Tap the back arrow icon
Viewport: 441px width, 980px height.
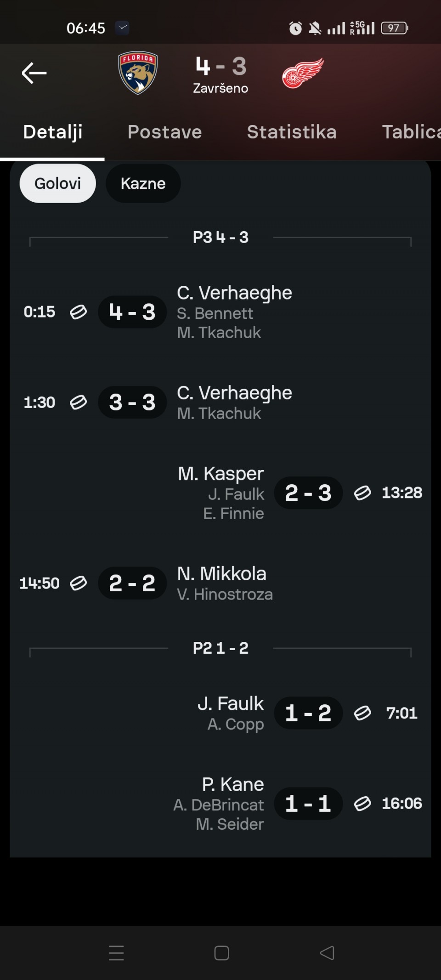34,73
